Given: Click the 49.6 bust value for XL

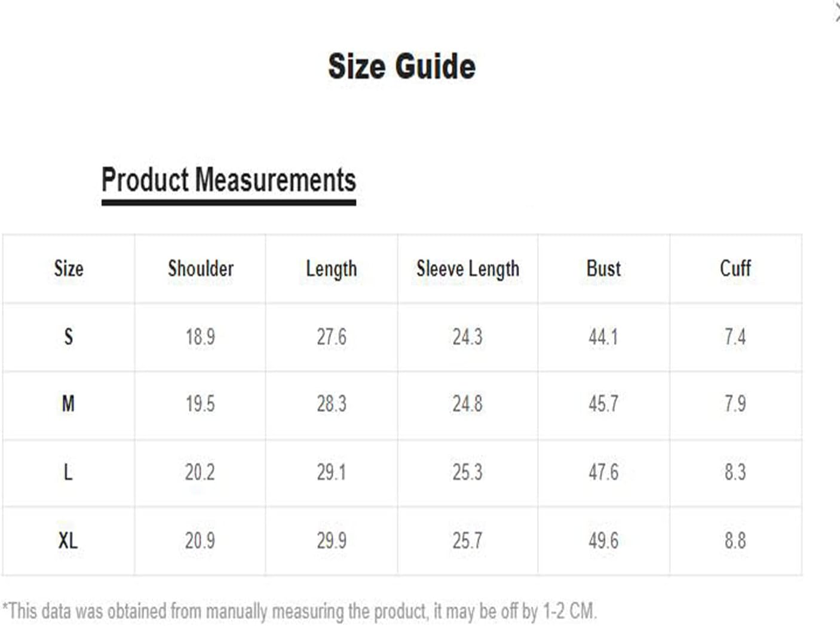Looking at the screenshot, I should tap(603, 541).
